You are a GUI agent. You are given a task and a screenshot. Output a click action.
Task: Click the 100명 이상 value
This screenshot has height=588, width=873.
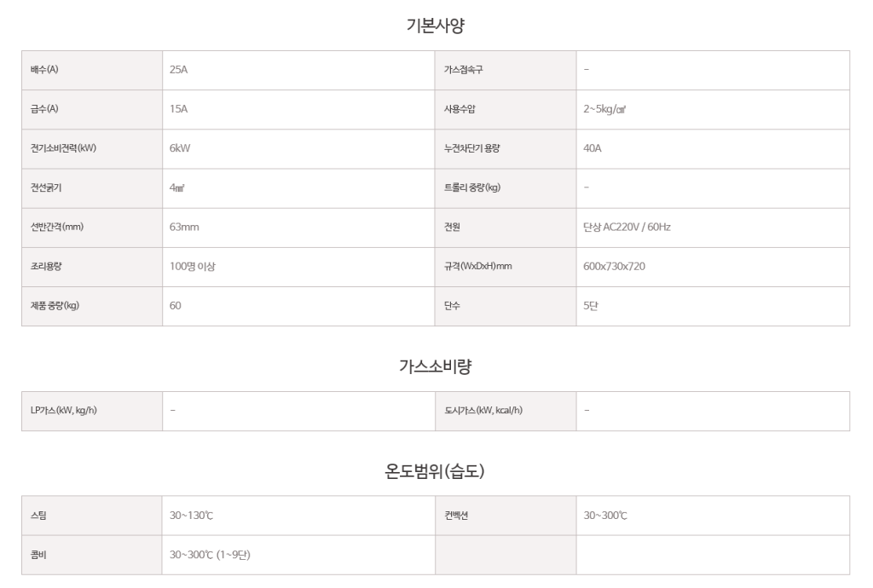(x=192, y=267)
